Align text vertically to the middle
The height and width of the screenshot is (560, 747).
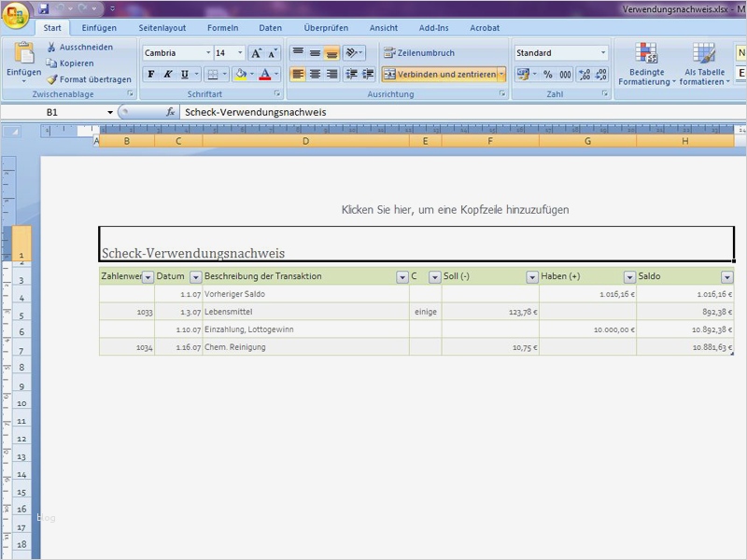tap(315, 52)
